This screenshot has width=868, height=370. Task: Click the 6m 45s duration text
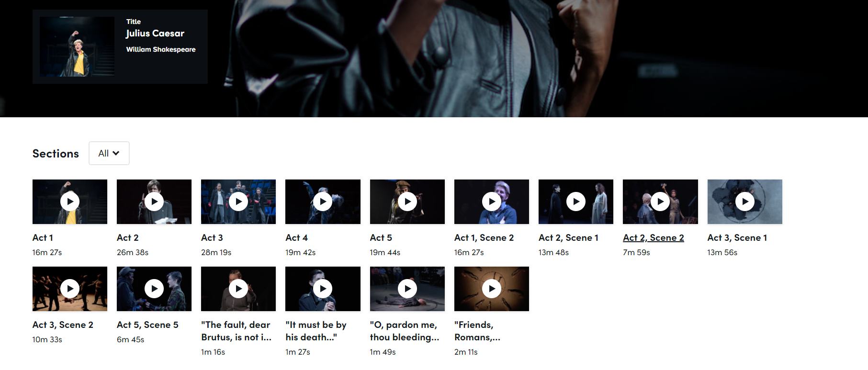(x=130, y=339)
